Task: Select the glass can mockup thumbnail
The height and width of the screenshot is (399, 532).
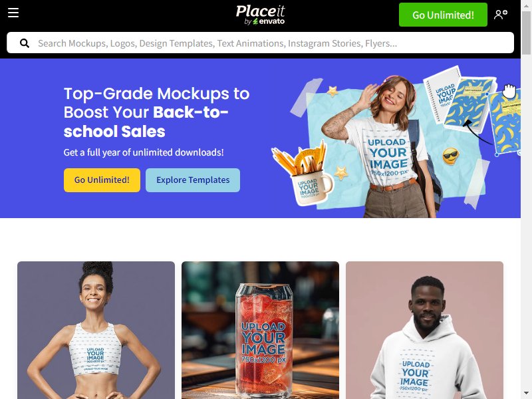Action: click(x=260, y=330)
